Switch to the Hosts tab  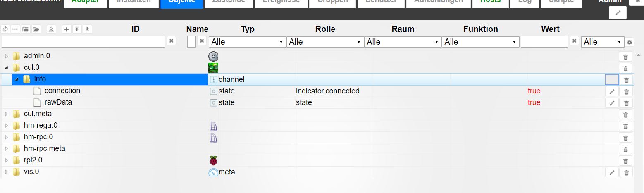click(491, 2)
